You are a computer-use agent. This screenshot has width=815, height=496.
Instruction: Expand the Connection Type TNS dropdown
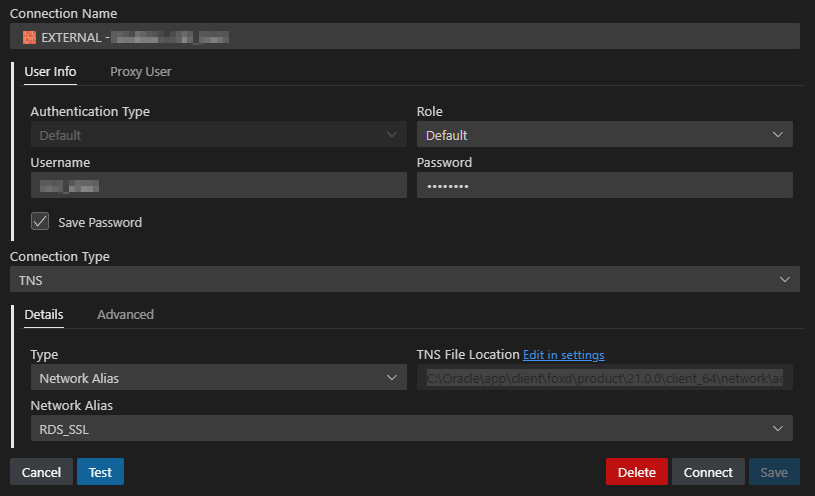[404, 280]
